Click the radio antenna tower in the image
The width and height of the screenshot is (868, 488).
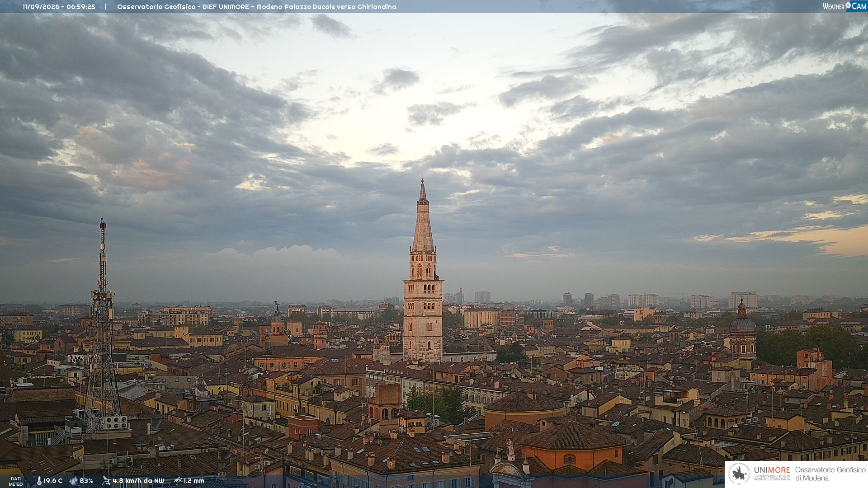103,325
